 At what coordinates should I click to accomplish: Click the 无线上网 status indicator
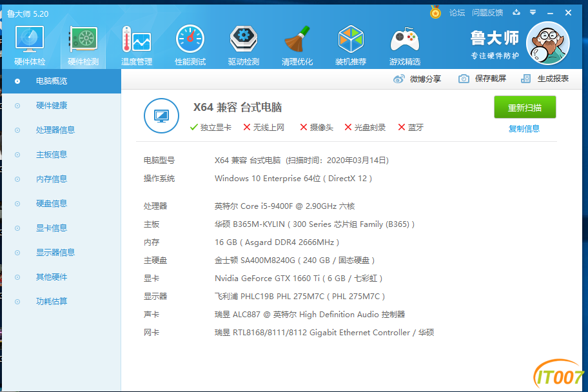click(264, 128)
